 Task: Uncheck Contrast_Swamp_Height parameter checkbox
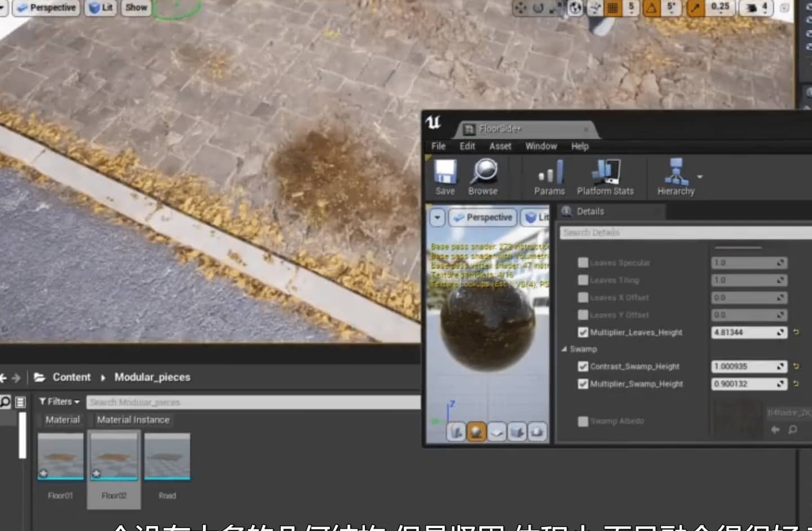(583, 367)
